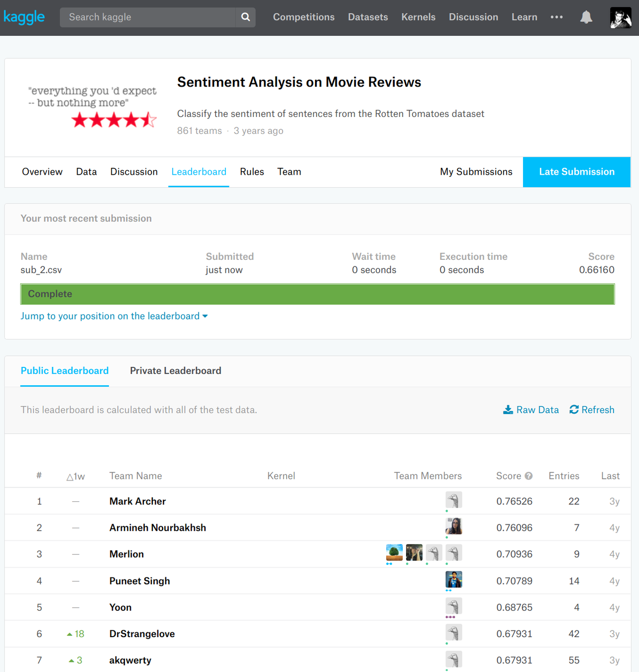Click Puneet Singh's member avatar
The image size is (639, 672).
coord(453,579)
